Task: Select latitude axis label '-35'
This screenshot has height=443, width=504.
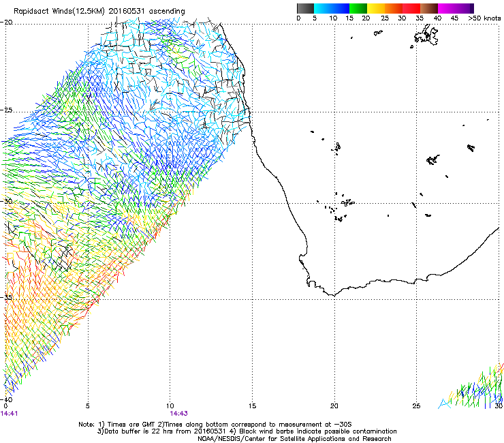Action: [x=6, y=298]
